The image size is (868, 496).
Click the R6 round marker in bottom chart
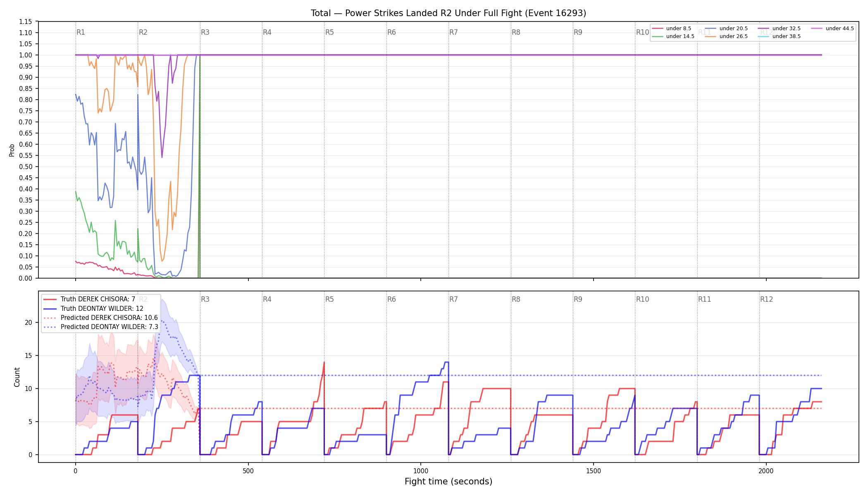click(x=392, y=299)
